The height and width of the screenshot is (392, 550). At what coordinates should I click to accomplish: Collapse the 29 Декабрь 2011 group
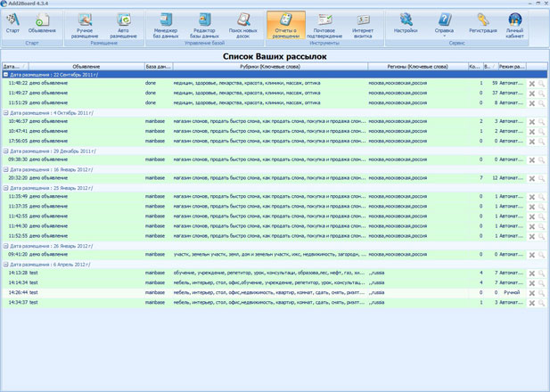coord(5,151)
